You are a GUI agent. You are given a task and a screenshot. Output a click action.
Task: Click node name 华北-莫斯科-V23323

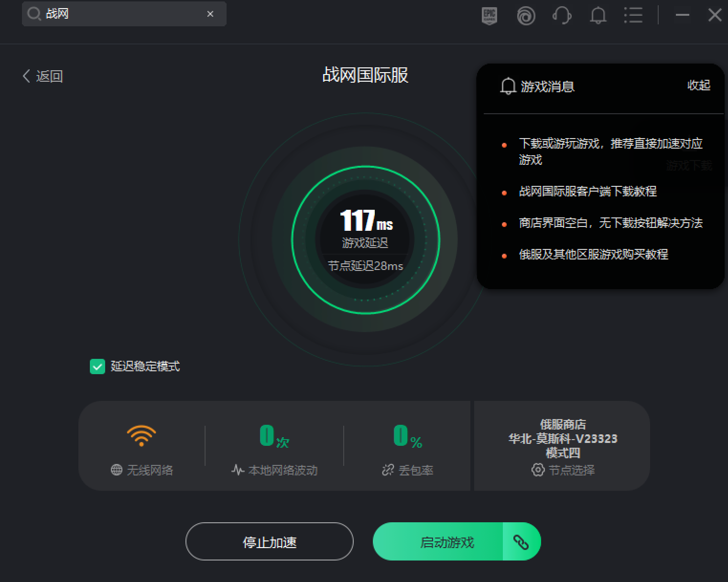pyautogui.click(x=563, y=439)
